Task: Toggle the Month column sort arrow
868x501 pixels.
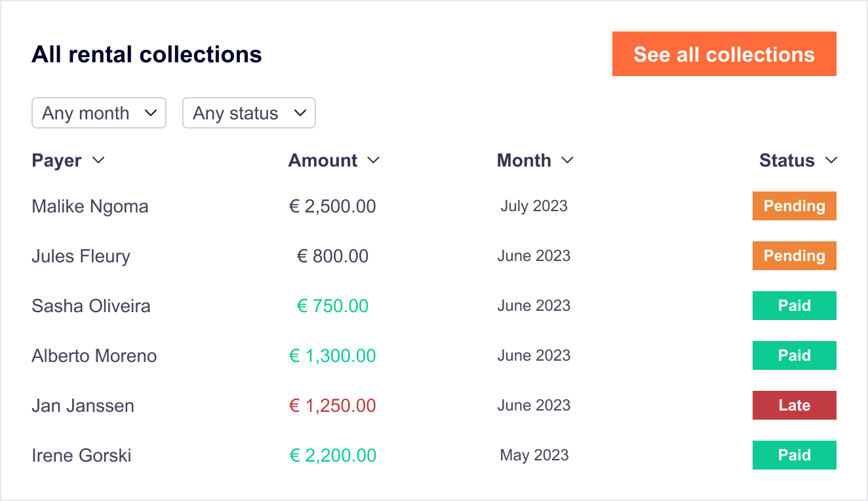Action: [568, 160]
